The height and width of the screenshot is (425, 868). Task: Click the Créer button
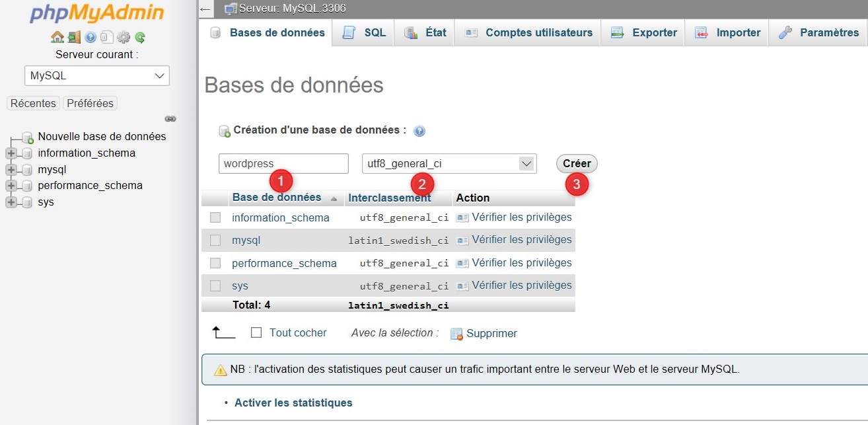[x=577, y=163]
